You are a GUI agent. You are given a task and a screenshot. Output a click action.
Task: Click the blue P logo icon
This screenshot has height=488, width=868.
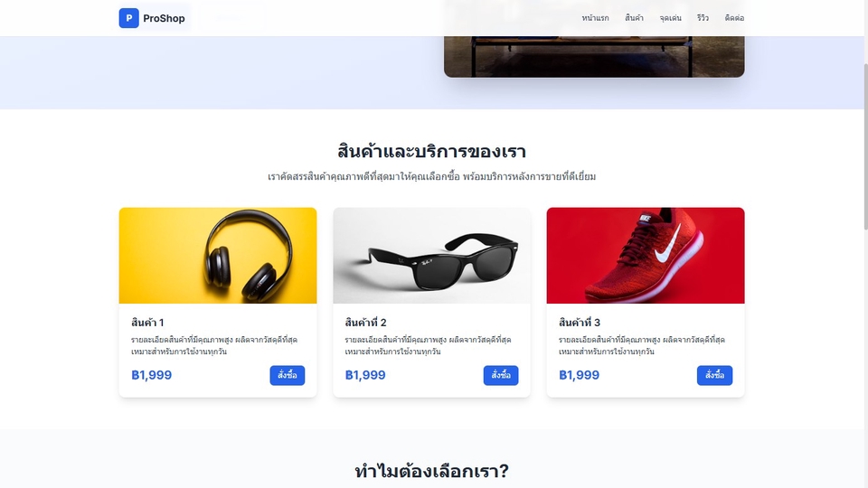point(128,18)
